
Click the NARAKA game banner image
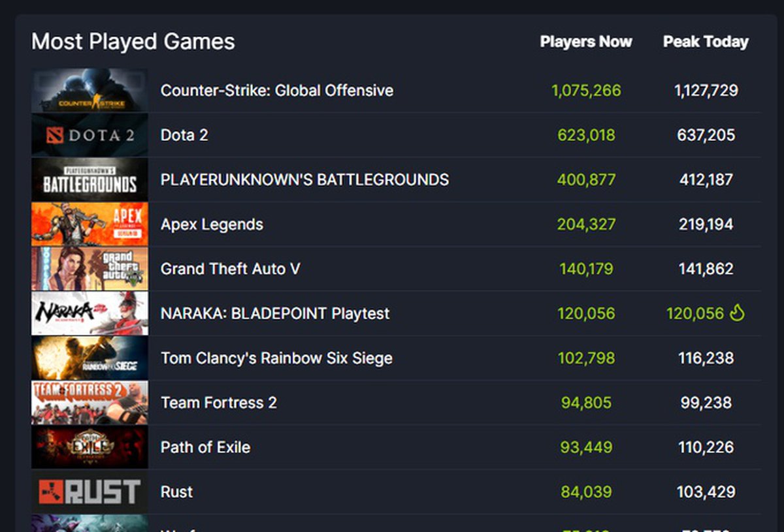[x=90, y=313]
